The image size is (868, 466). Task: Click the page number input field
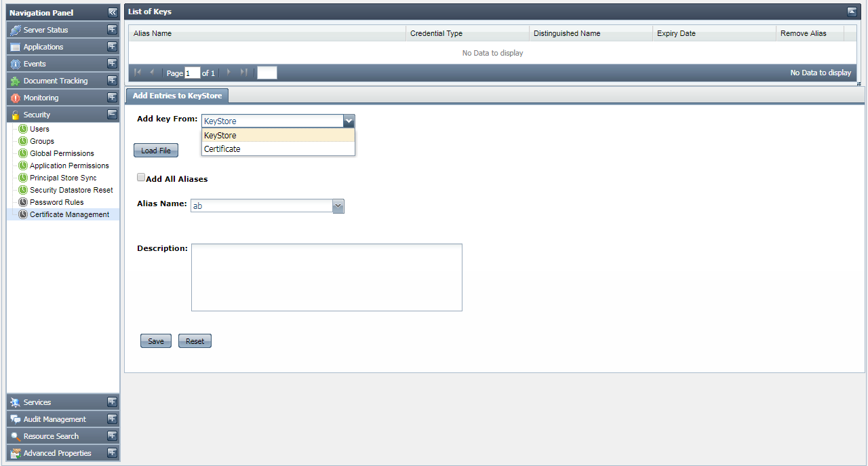click(192, 73)
